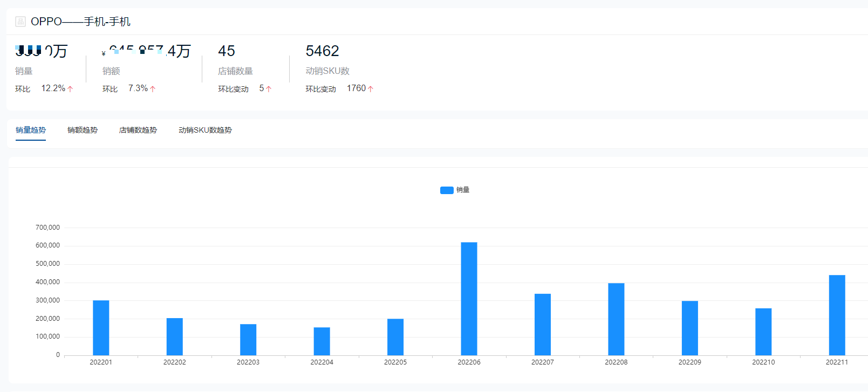
Task: Click the 动销SKU数 value 5462
Action: (322, 51)
